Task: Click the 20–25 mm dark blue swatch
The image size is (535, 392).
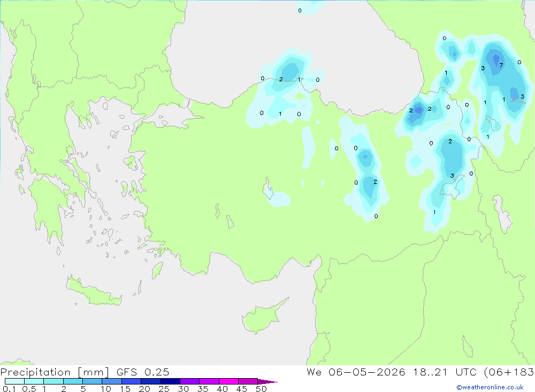Action: pyautogui.click(x=151, y=381)
